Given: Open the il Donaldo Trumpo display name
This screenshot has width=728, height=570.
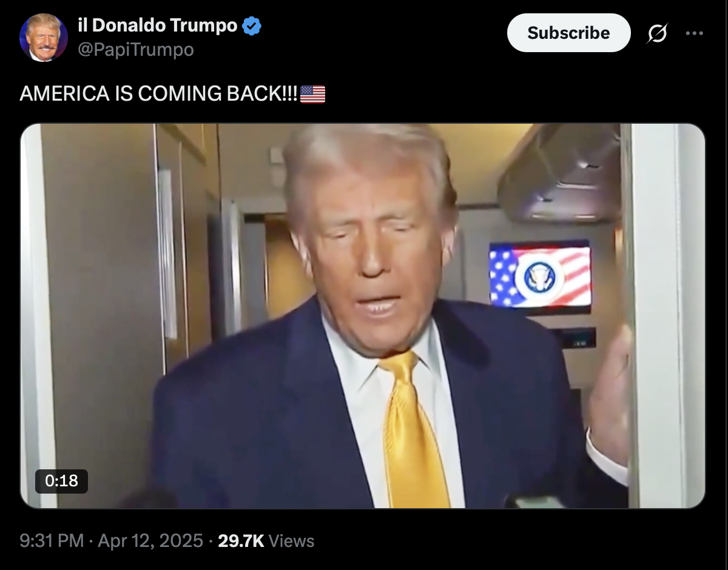Looking at the screenshot, I should [158, 25].
